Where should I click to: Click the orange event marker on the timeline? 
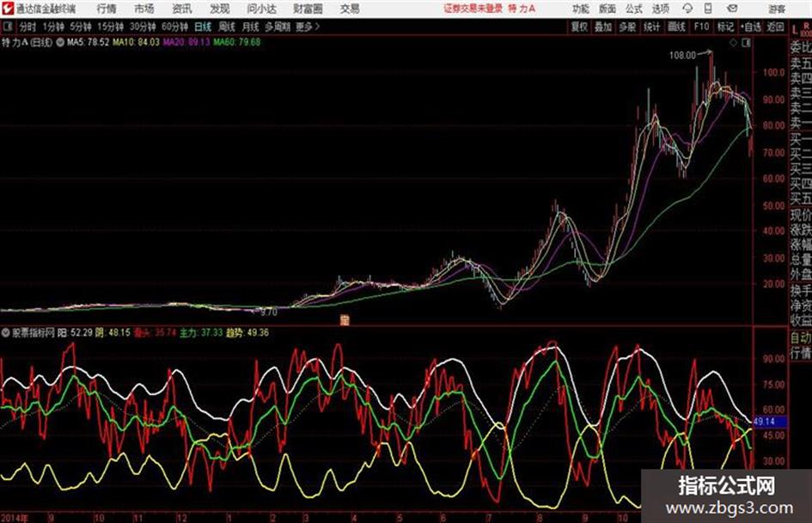pyautogui.click(x=345, y=319)
